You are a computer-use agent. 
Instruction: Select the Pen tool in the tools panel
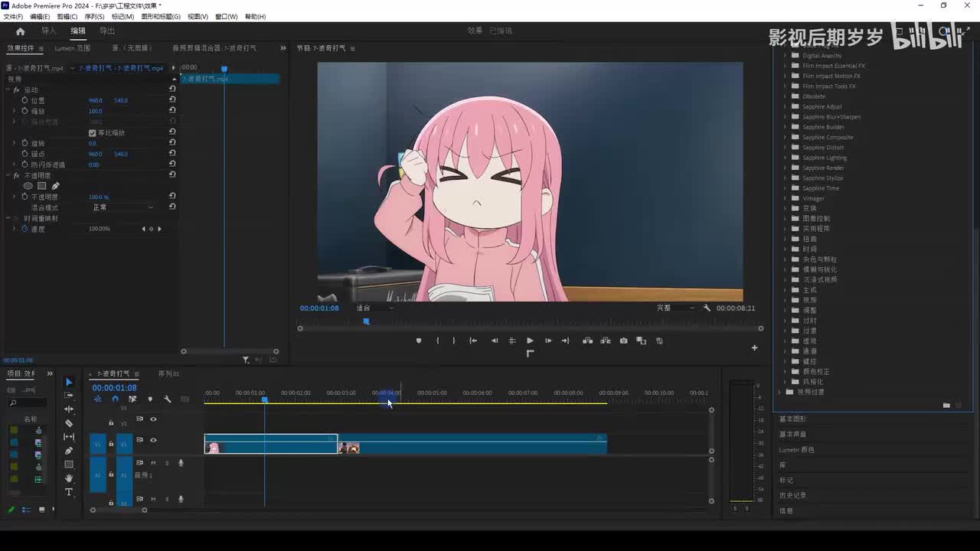click(x=69, y=451)
